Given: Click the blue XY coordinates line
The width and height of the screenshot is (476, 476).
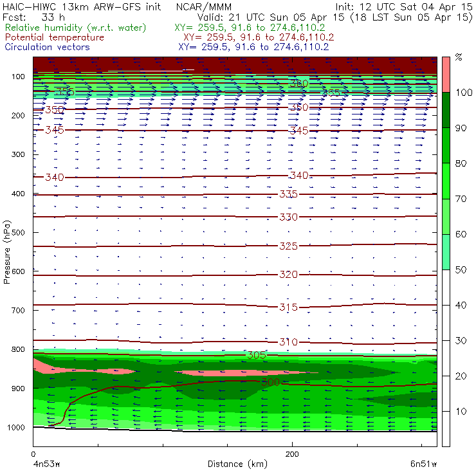Looking at the screenshot, I should coord(254,47).
